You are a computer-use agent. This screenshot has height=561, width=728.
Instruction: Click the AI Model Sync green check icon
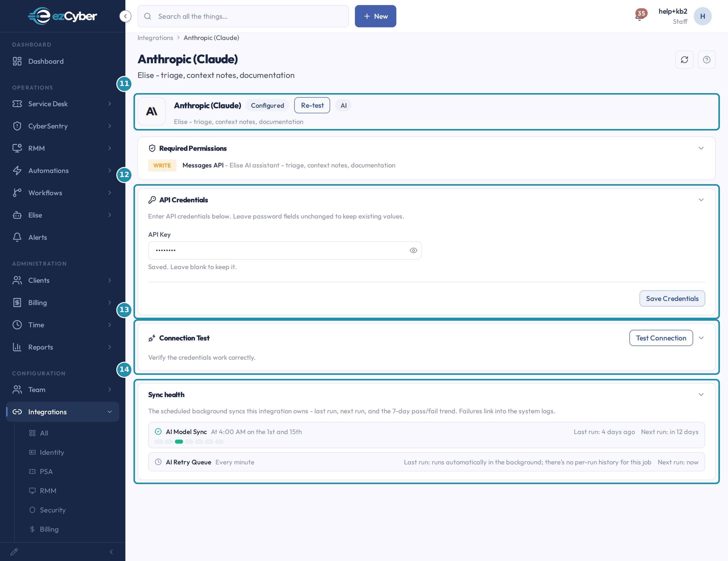pos(158,432)
